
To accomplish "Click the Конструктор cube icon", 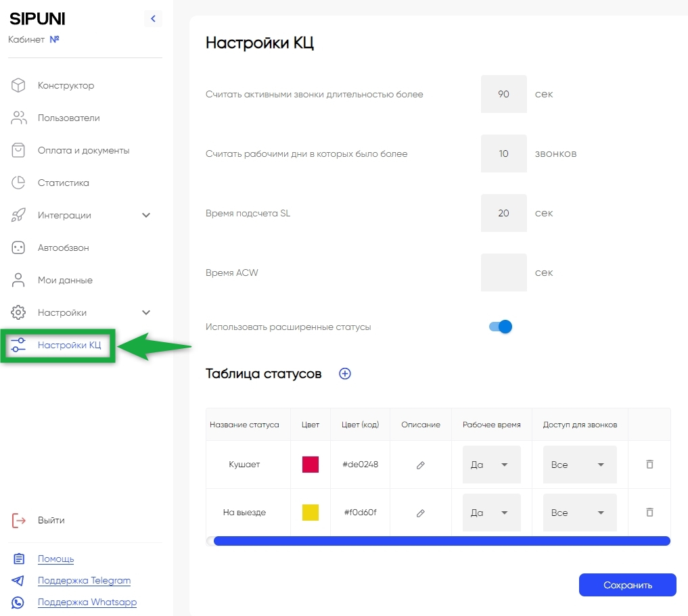I will [x=18, y=85].
